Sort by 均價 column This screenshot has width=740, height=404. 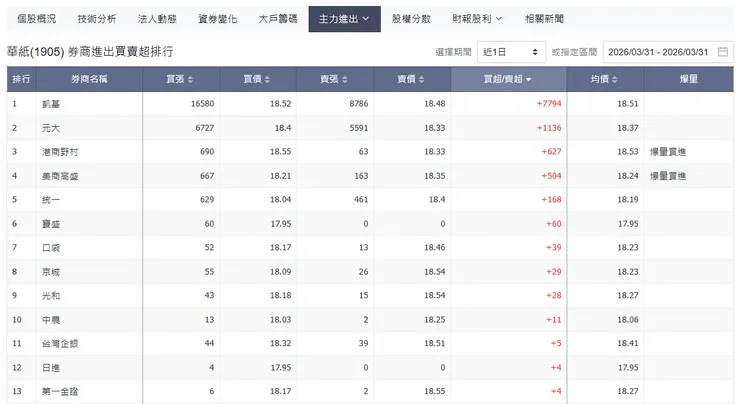point(605,79)
